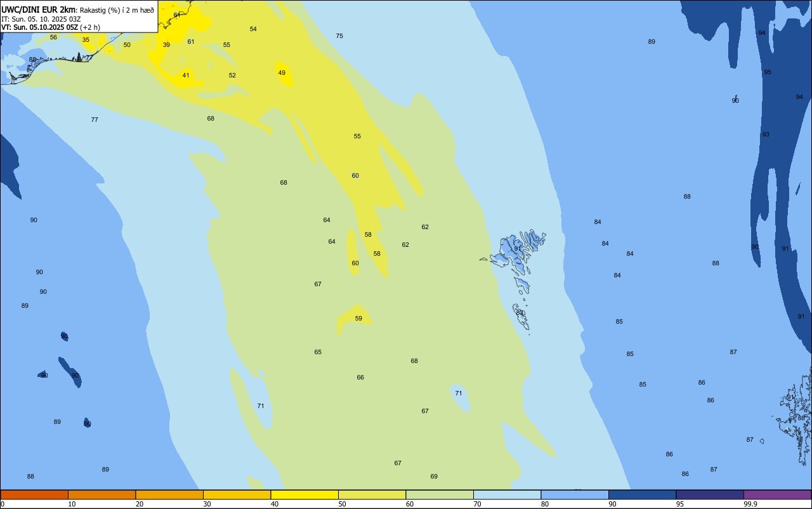Image resolution: width=812 pixels, height=509 pixels.
Task: Click the light blue 80–90 legend swatch
Action: 575,494
